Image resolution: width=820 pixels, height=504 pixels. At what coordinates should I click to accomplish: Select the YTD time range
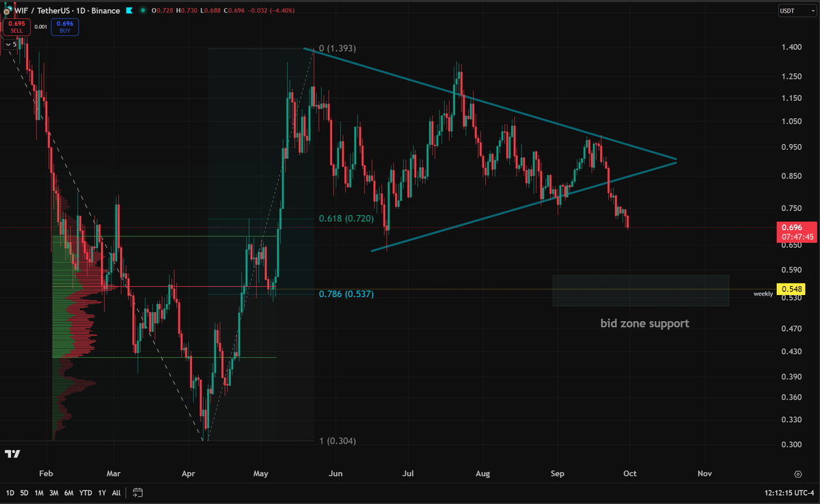coord(85,492)
